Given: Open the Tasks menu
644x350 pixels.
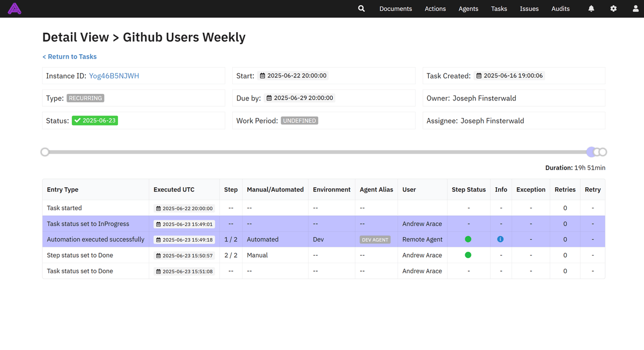Looking at the screenshot, I should click(499, 9).
